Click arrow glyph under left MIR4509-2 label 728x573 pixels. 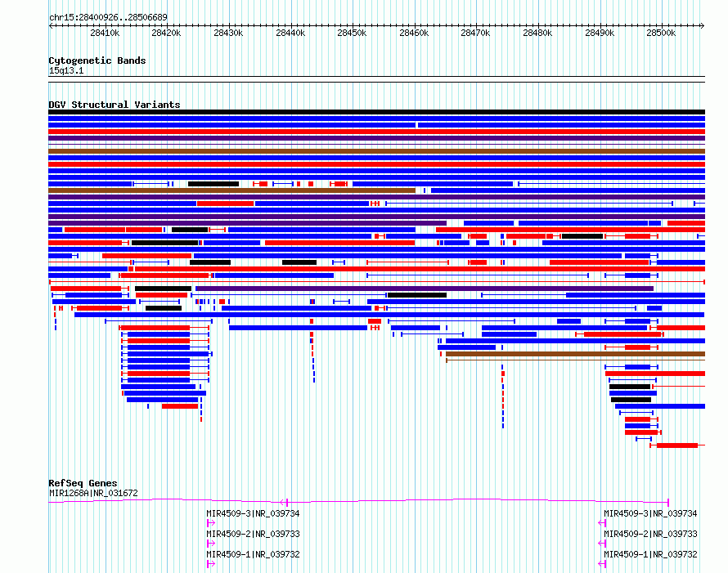(211, 544)
